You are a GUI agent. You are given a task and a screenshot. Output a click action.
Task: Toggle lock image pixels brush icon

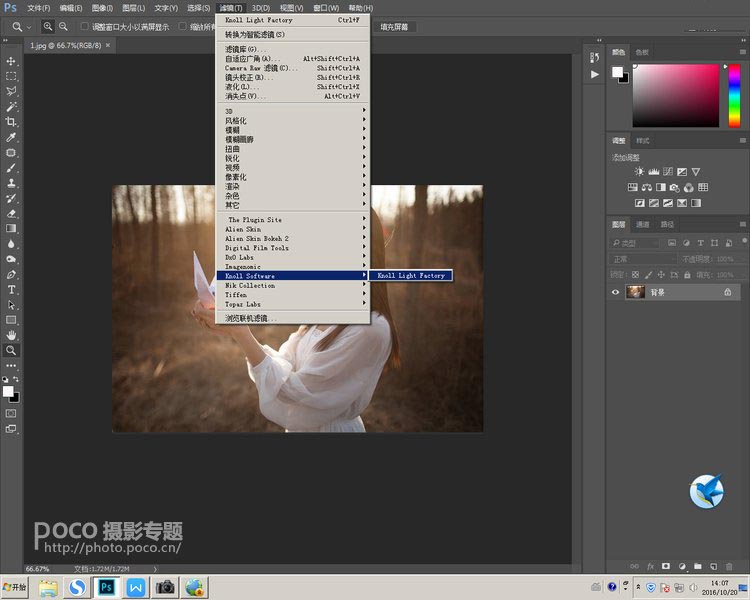[648, 275]
